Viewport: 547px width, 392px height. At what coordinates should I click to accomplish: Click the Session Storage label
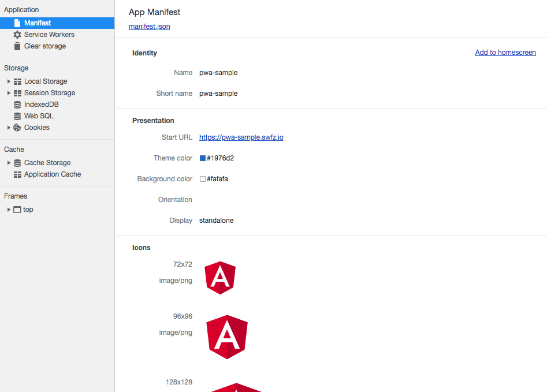pos(50,93)
